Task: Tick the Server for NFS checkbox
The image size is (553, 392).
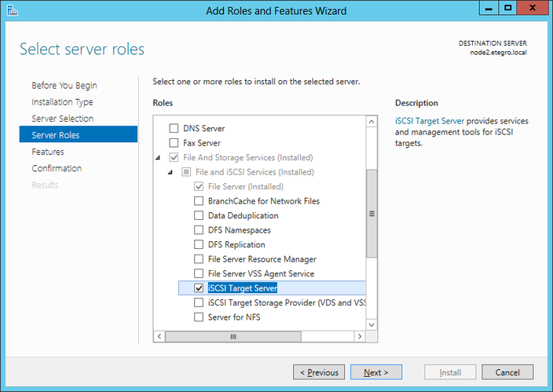Action: tap(199, 317)
